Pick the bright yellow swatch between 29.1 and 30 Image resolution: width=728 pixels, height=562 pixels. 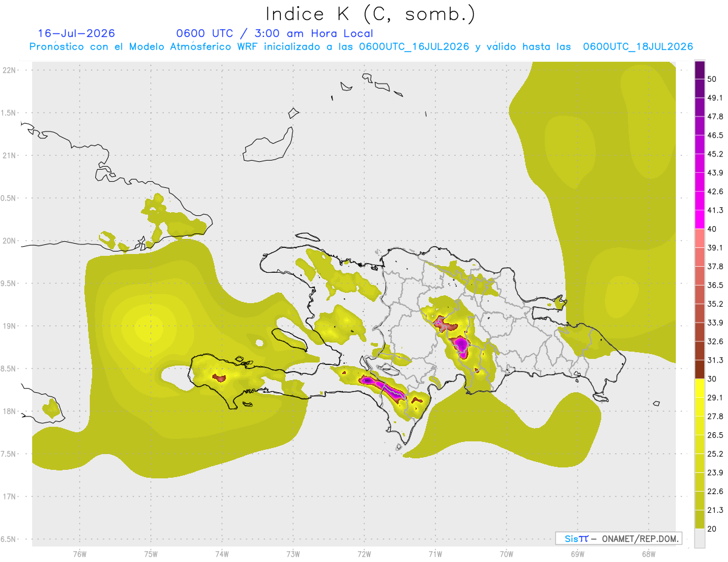tap(699, 388)
